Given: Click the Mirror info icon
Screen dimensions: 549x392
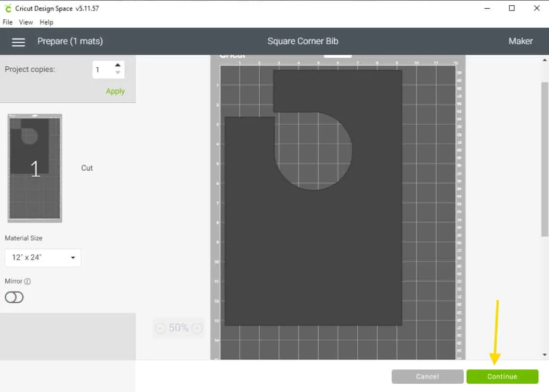Looking at the screenshot, I should 27,281.
